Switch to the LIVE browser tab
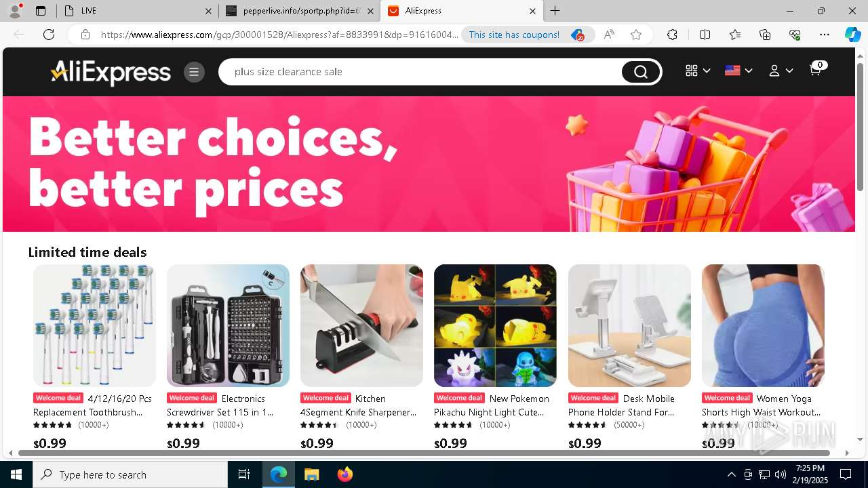Image resolution: width=868 pixels, height=488 pixels. click(x=136, y=11)
